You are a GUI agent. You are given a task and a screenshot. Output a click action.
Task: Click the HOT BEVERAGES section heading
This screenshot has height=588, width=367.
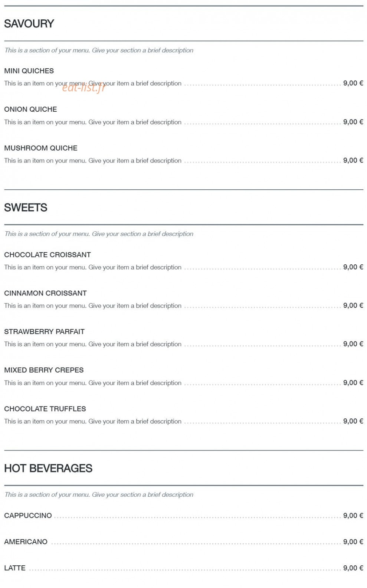point(48,468)
